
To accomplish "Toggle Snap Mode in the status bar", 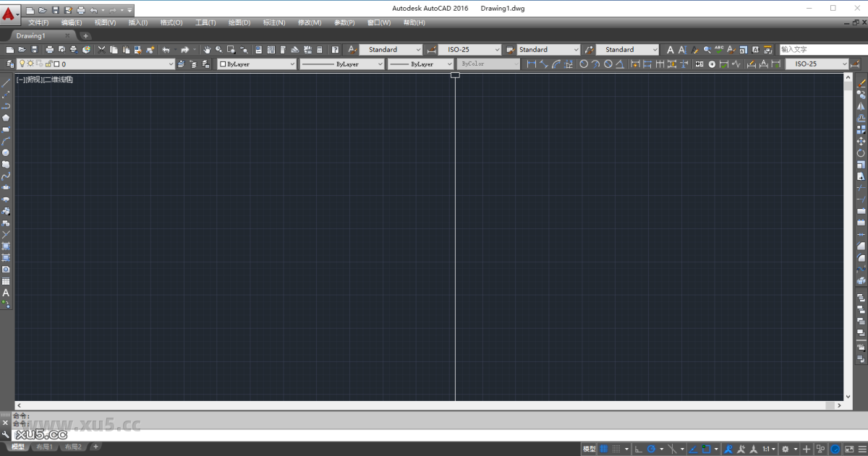I will (616, 447).
